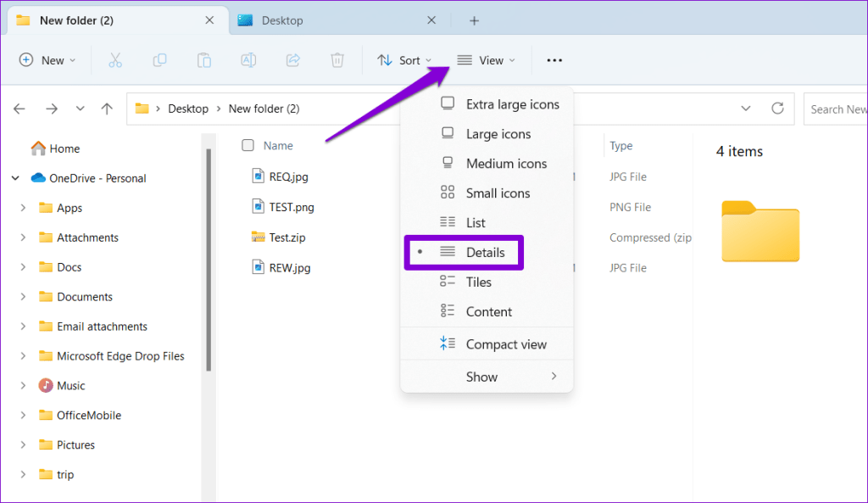The image size is (868, 503).
Task: Toggle the Name column header checkbox
Action: coord(248,145)
